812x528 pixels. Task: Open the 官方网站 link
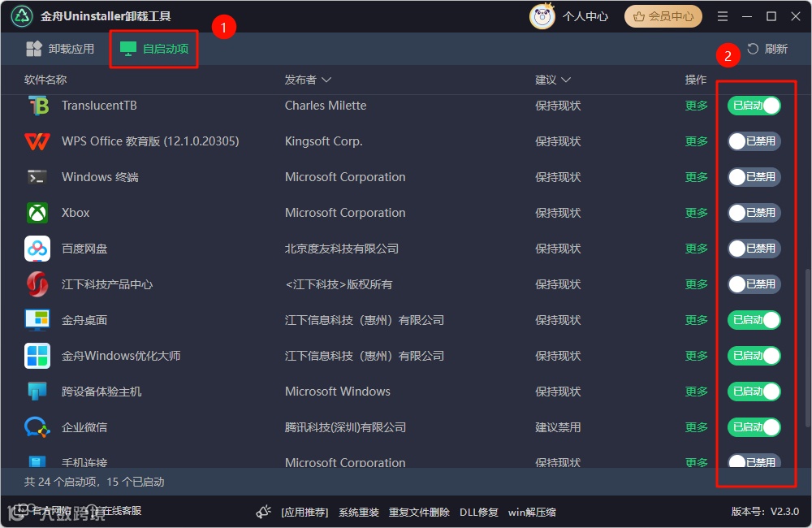[x=52, y=511]
